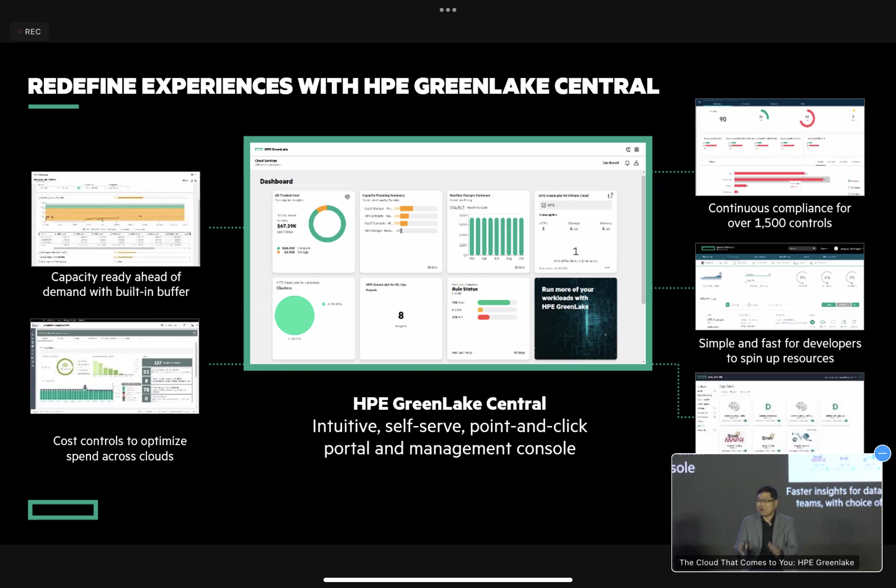Minimize the speaker video with blue minus button
This screenshot has width=896, height=588.
click(882, 453)
